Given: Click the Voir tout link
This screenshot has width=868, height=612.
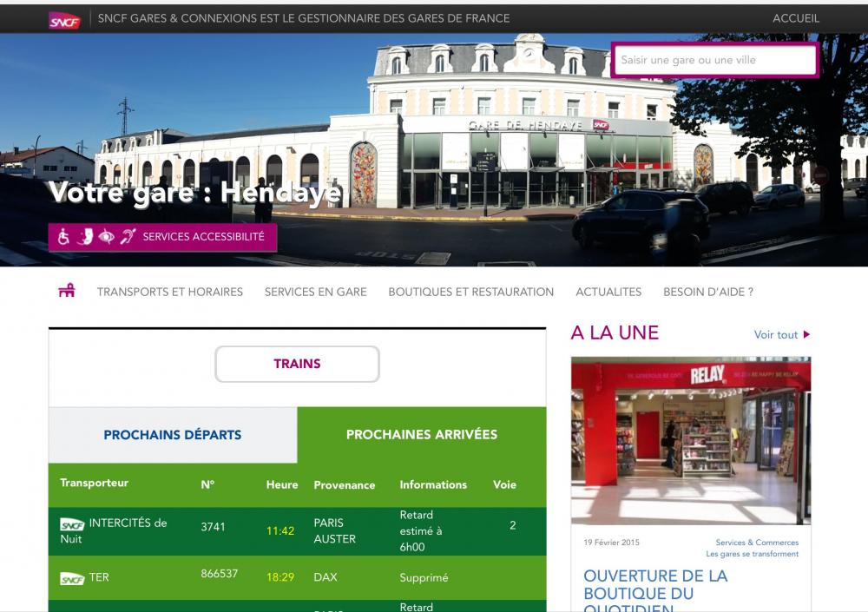Looking at the screenshot, I should click(775, 334).
